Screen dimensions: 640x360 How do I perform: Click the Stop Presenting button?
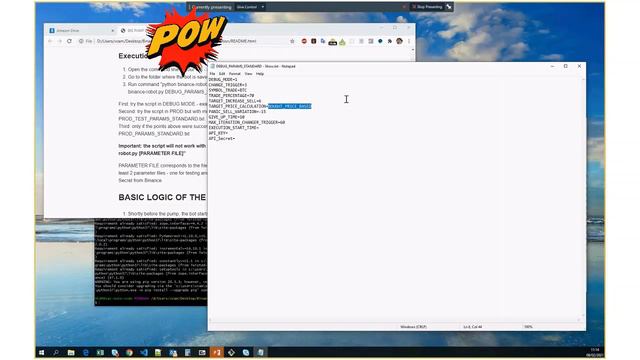tap(427, 7)
